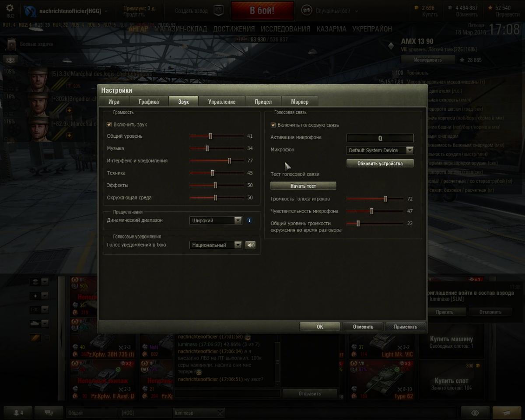Screen dimensions: 525x420
Task: Select the Light Mk. VIC tank
Action: click(x=381, y=341)
